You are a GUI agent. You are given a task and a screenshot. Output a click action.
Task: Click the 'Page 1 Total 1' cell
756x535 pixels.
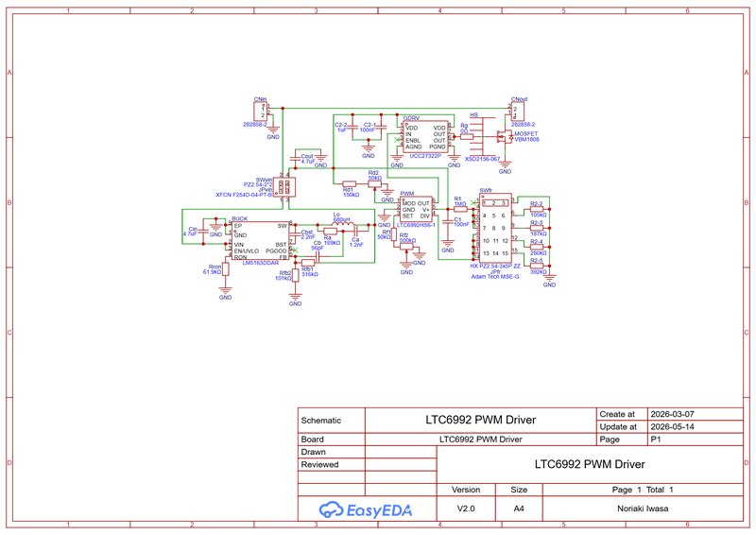tap(643, 490)
